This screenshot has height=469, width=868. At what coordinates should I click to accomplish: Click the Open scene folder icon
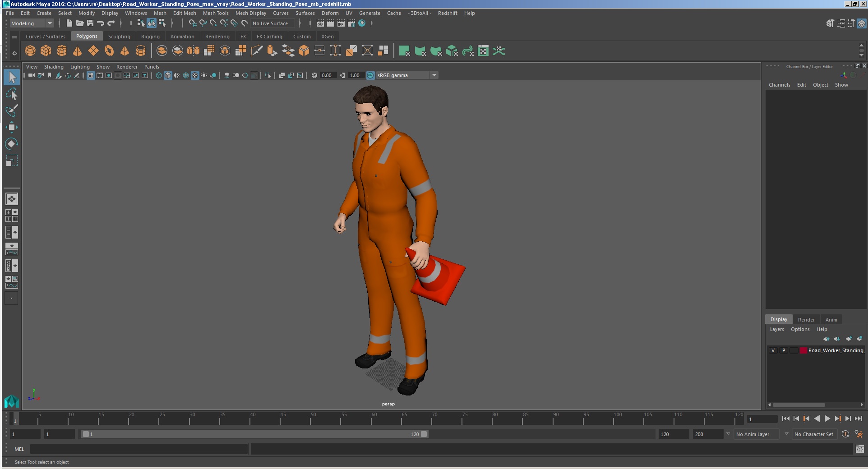pyautogui.click(x=80, y=23)
